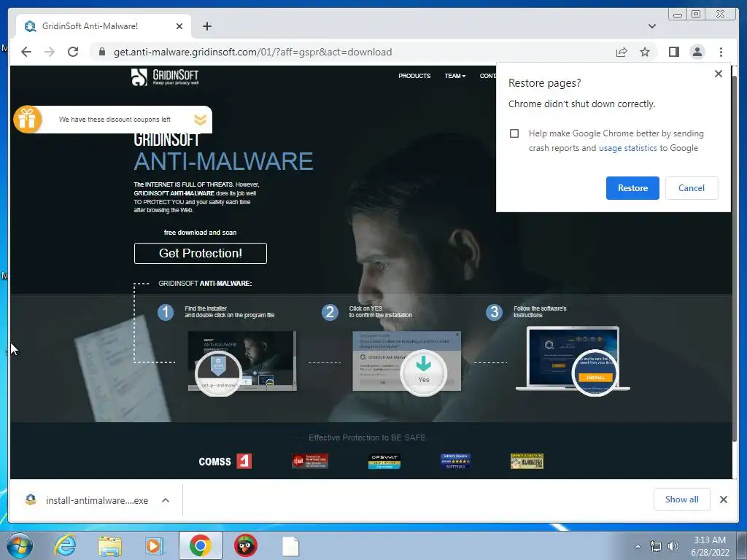The width and height of the screenshot is (747, 560).
Task: Click the padlock site info icon
Action: pos(102,52)
